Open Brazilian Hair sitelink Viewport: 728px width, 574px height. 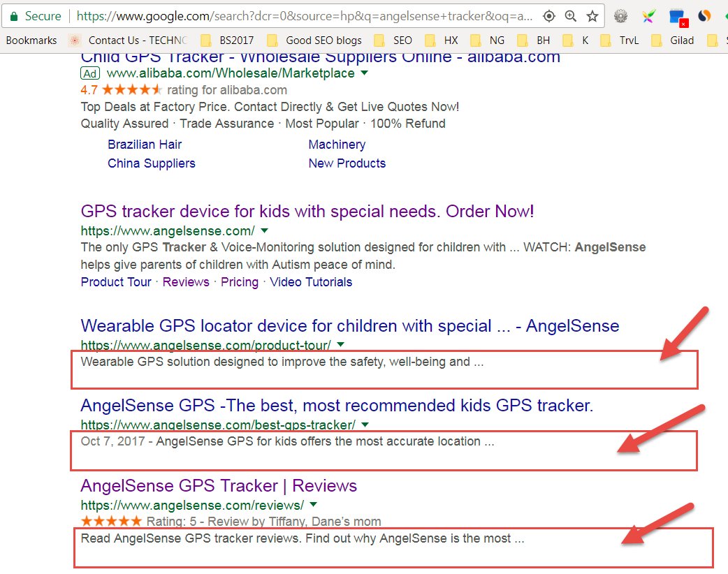(x=145, y=145)
